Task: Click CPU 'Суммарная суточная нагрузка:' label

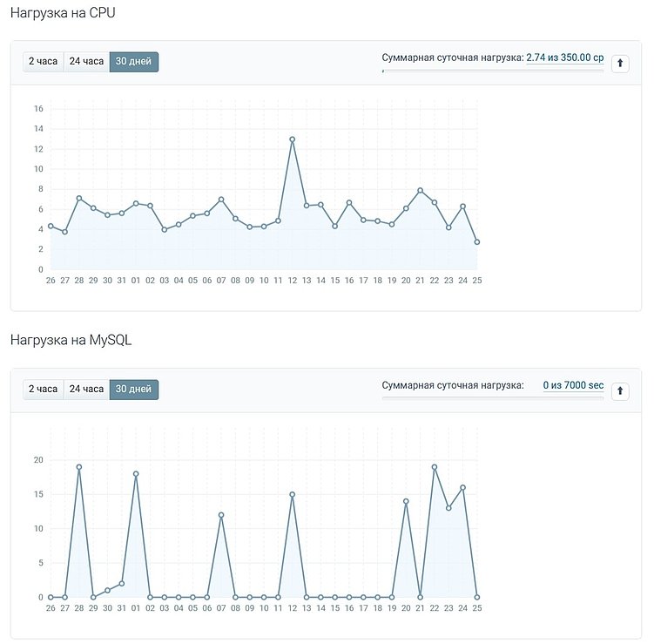Action: (453, 58)
